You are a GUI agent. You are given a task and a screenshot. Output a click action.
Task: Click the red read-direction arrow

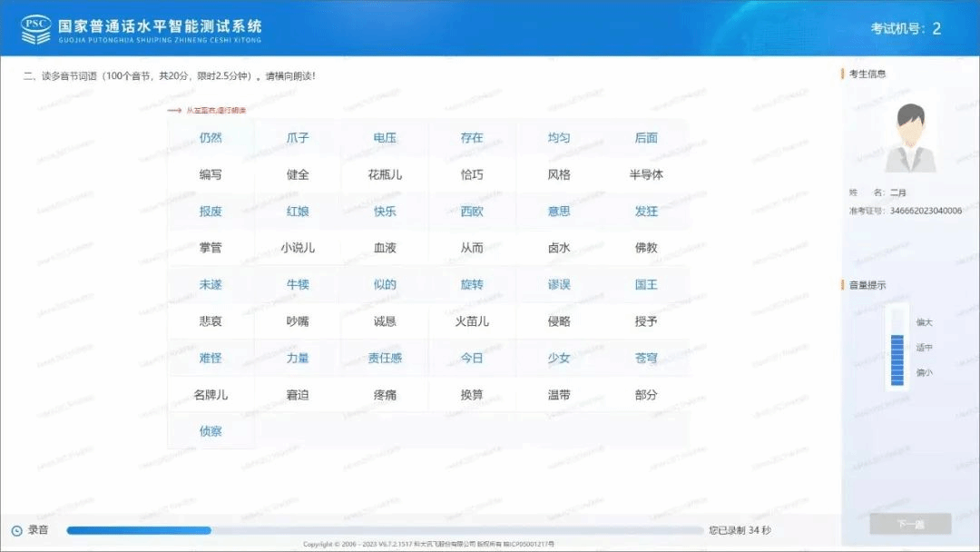[174, 110]
